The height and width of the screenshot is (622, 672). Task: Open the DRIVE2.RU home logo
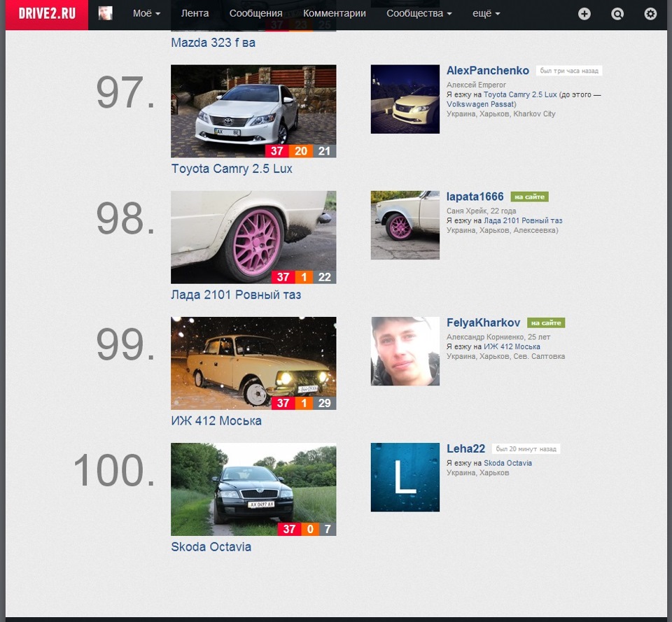[x=47, y=14]
